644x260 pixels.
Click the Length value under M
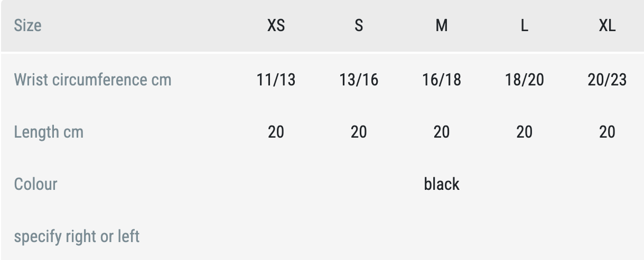pyautogui.click(x=442, y=131)
